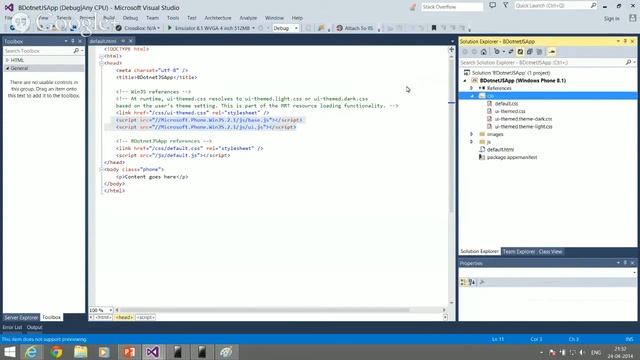The width and height of the screenshot is (640, 360).
Task: Select the head breadcrumb tag
Action: click(x=124, y=317)
